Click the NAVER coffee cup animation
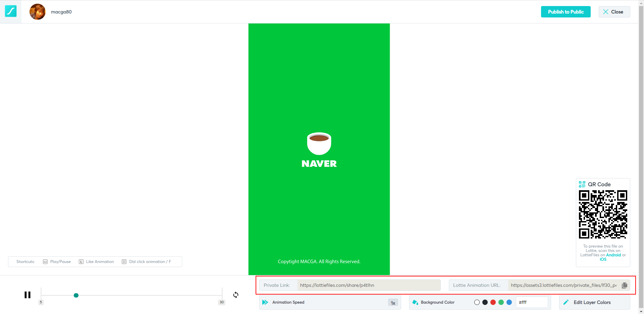The image size is (644, 314). point(319,149)
